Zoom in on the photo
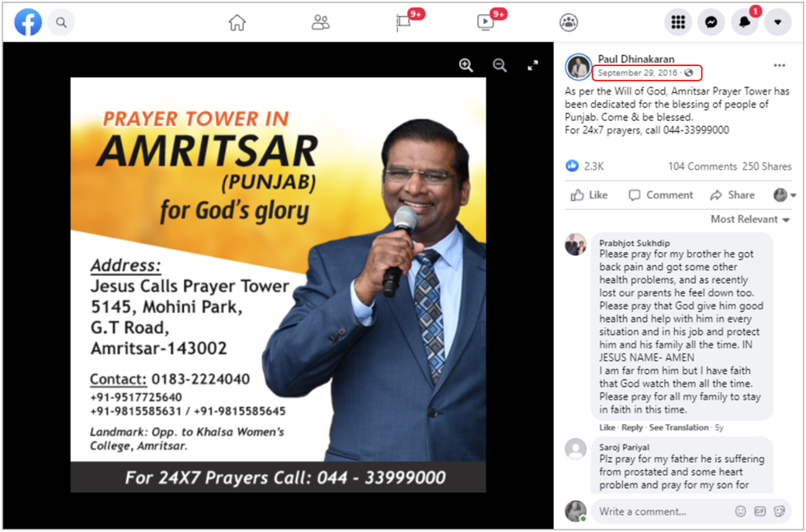The height and width of the screenshot is (532, 806). [466, 65]
